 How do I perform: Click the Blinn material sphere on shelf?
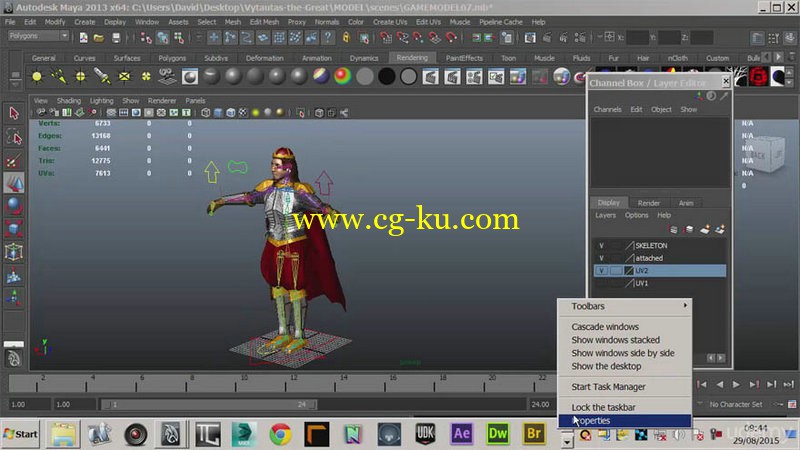233,77
